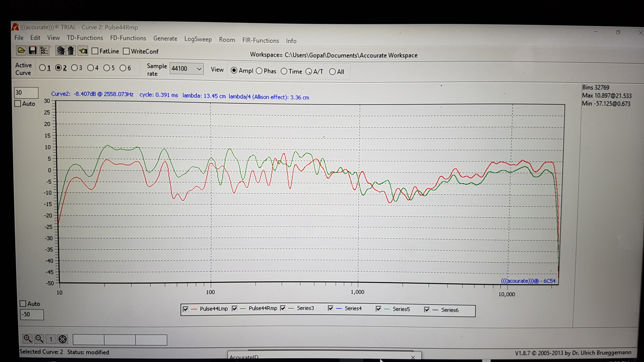This screenshot has height=362, width=644.
Task: Select Active Curve 4 radio button
Action: pos(90,68)
